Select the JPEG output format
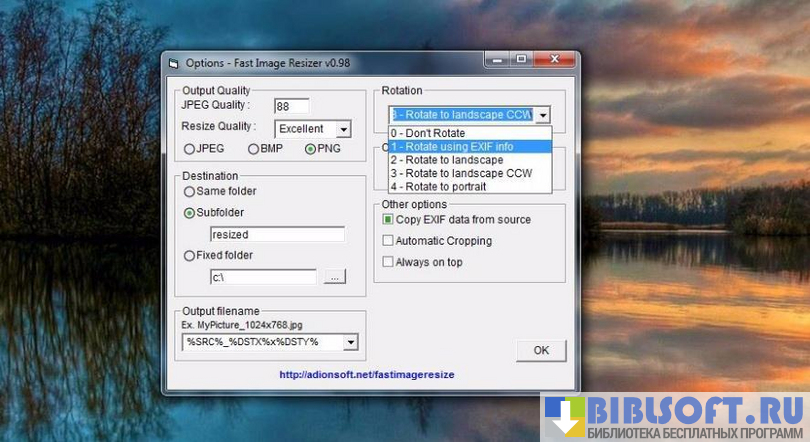 pos(189,149)
